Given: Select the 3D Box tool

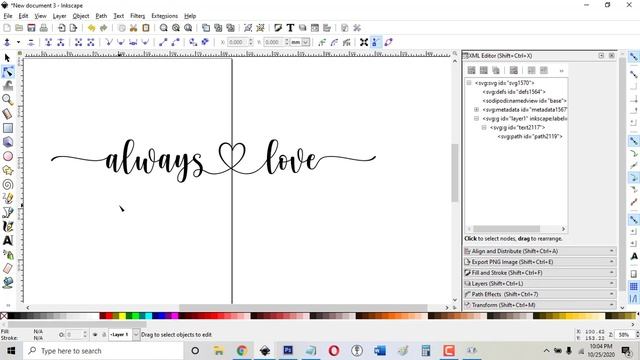Looking at the screenshot, I should tap(7, 142).
